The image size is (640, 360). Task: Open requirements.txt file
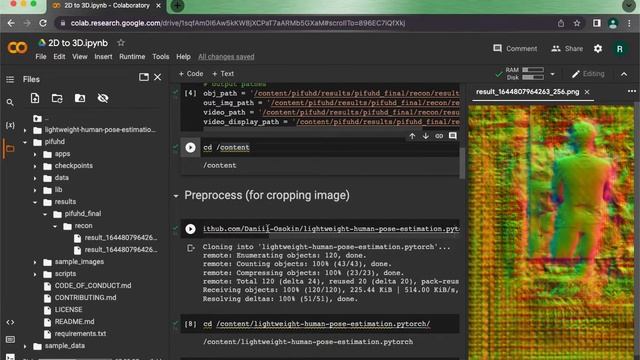(x=80, y=333)
